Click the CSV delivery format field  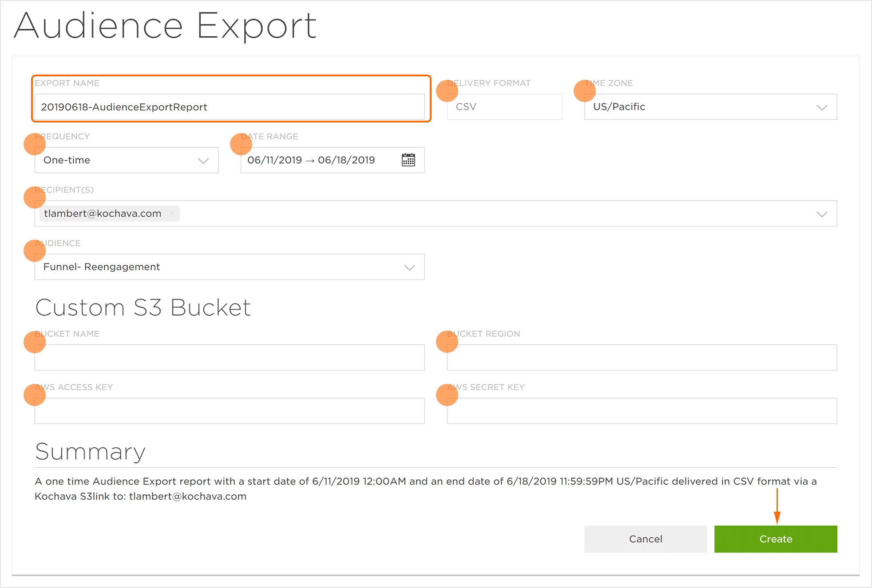[x=504, y=107]
